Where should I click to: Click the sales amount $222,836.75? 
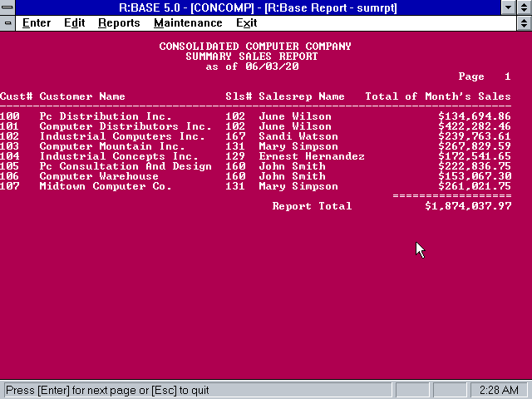click(x=475, y=166)
